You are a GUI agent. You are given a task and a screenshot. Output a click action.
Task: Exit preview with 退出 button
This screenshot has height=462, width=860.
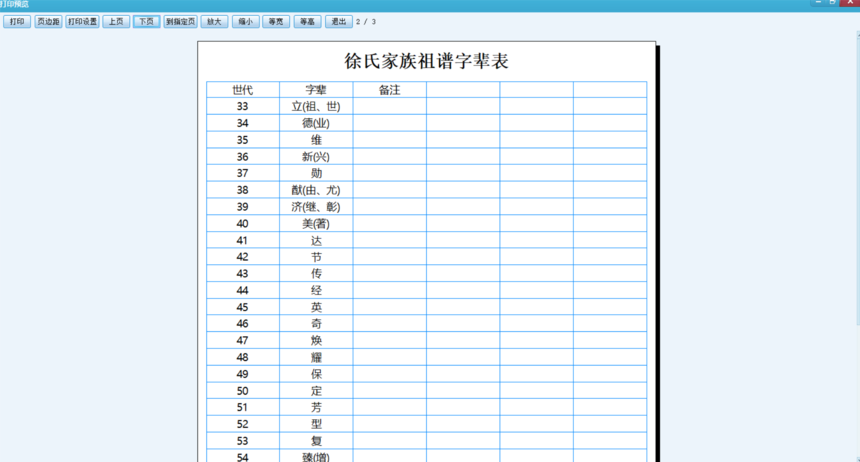pos(338,22)
